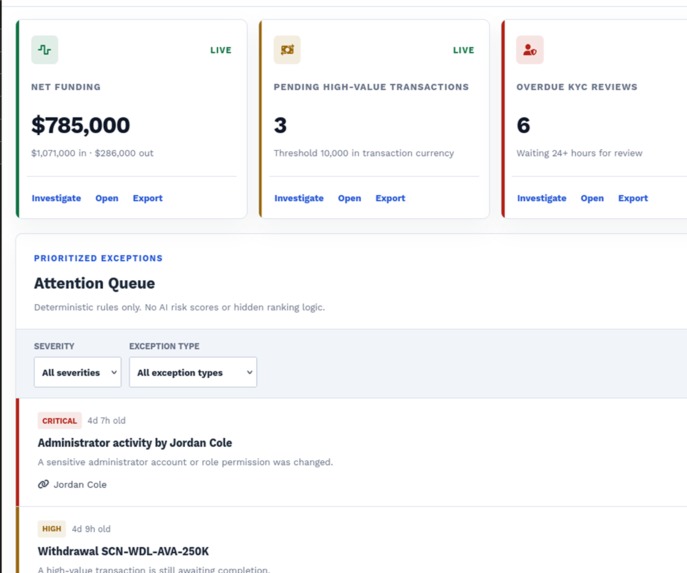The width and height of the screenshot is (687, 573).
Task: Export Pending High-Value Transactions data
Action: coord(390,198)
